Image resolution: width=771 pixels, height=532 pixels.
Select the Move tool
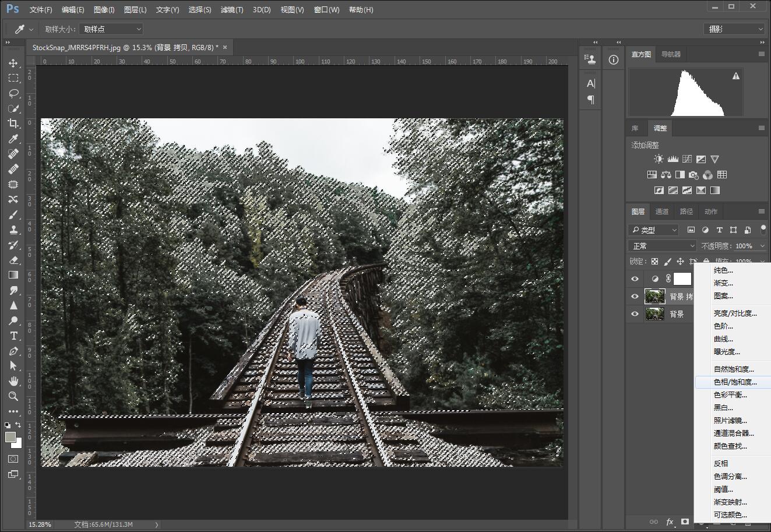click(13, 63)
